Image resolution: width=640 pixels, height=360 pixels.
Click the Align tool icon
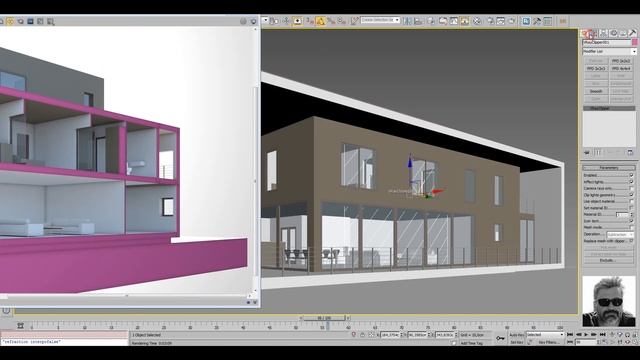tap(418, 21)
